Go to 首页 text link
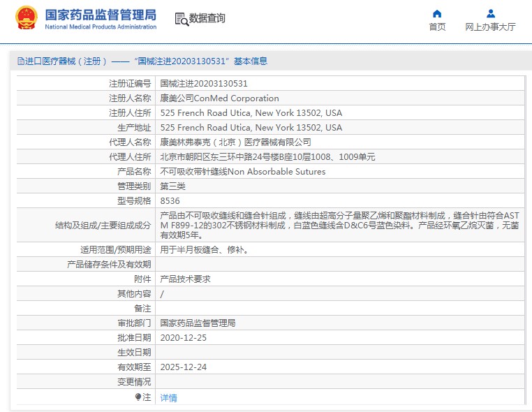 [x=437, y=27]
